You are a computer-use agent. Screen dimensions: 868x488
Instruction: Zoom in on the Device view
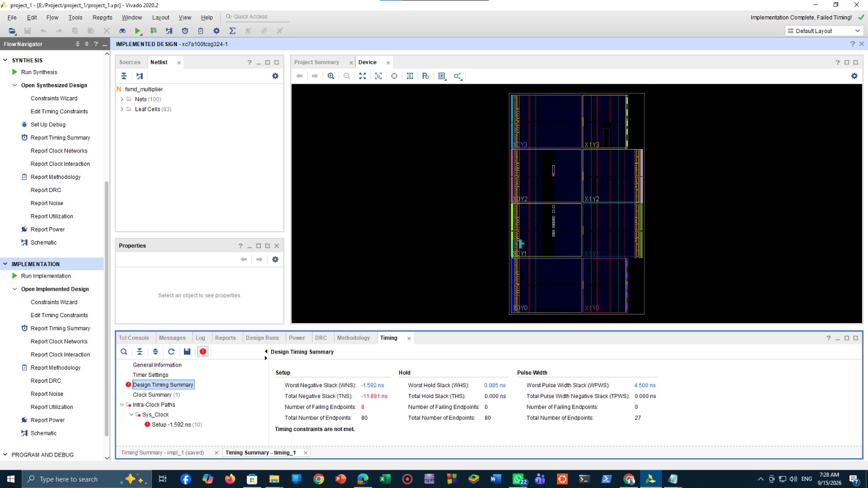[x=331, y=76]
